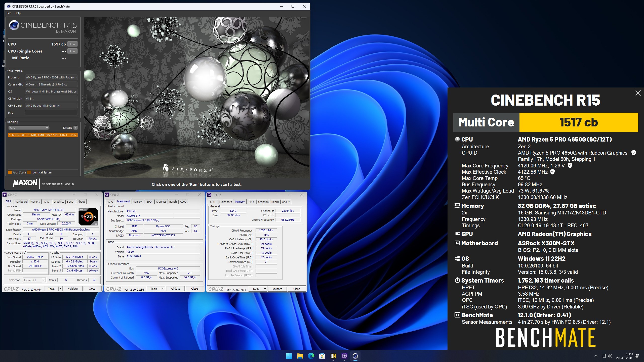Screen dimensions: 644x362
Task: Click the CPU chip icon in BenchMate panel
Action: click(x=457, y=139)
